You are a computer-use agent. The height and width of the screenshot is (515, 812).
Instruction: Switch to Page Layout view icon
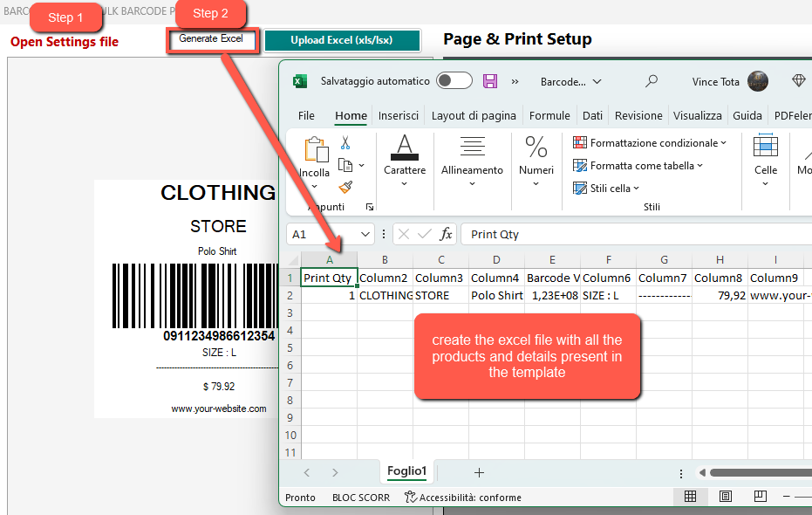tap(726, 497)
